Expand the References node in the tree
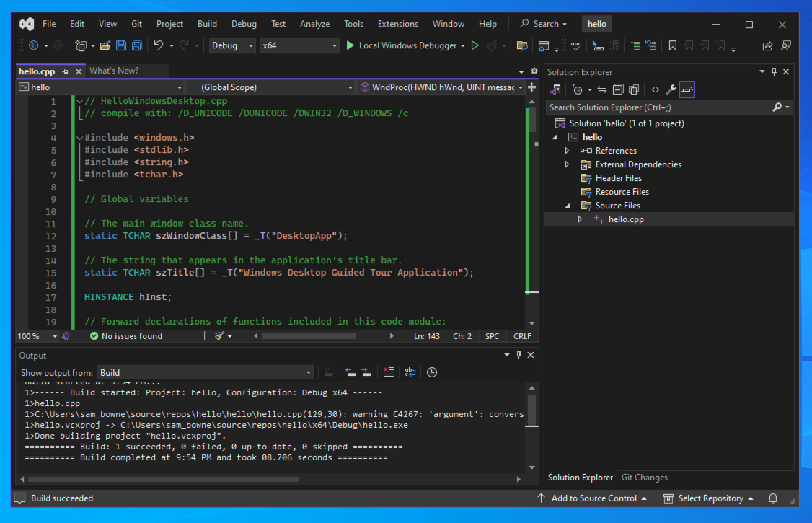This screenshot has height=523, width=812. 567,151
